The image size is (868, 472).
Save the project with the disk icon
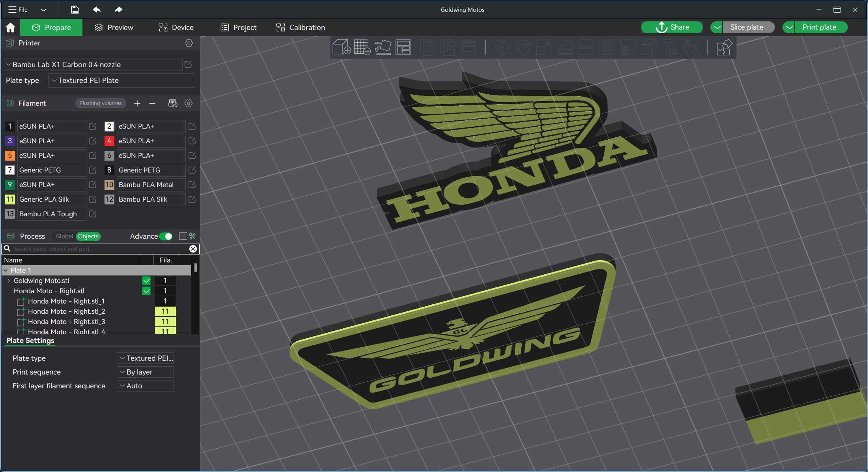pos(75,9)
